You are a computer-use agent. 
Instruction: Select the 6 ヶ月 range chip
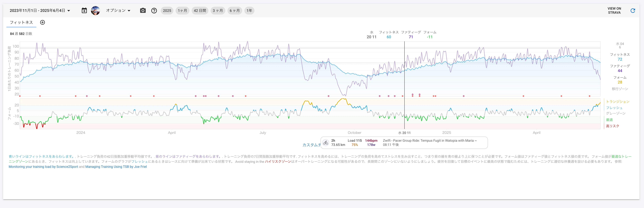coord(234,10)
